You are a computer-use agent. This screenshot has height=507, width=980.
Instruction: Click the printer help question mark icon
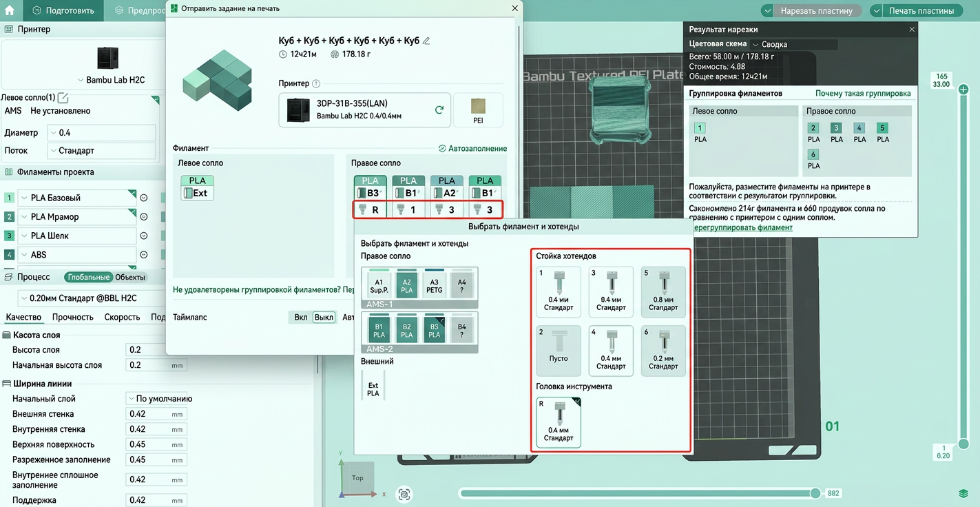point(316,84)
